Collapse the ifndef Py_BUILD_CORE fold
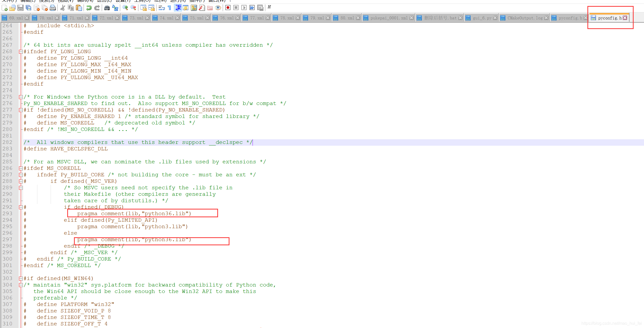The height and width of the screenshot is (328, 644). coord(21,175)
